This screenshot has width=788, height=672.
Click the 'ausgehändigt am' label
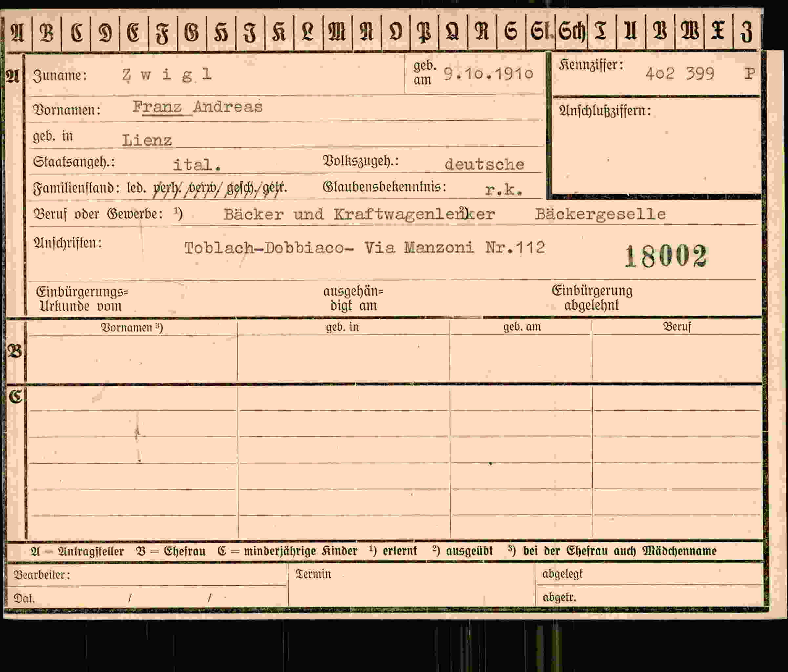353,298
